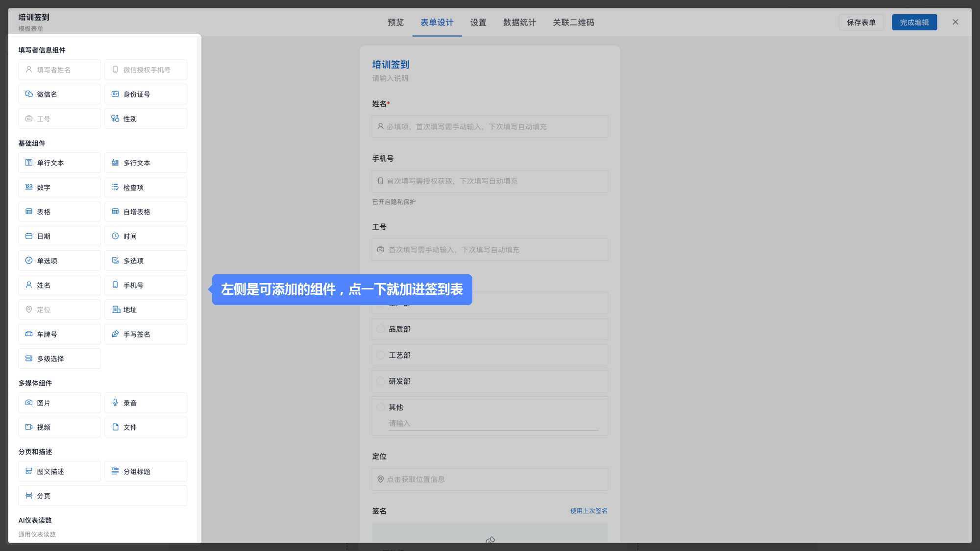
Task: Click the 保存表单 button
Action: point(861,23)
